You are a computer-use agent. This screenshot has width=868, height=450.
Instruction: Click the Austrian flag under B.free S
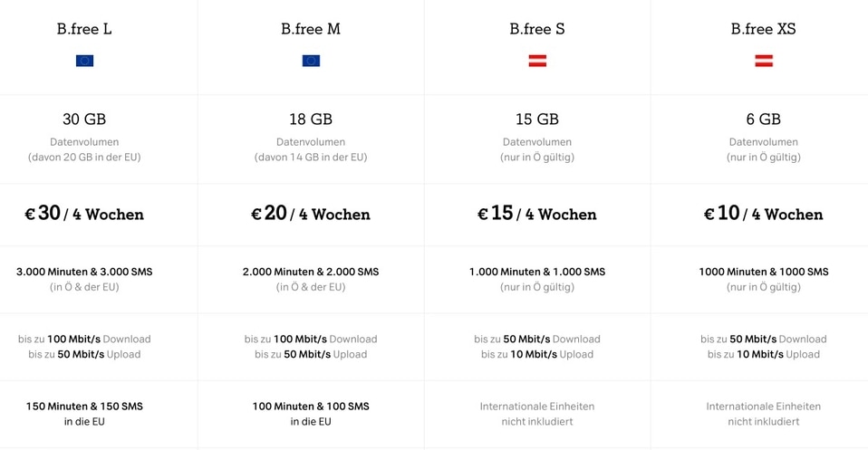(x=537, y=61)
